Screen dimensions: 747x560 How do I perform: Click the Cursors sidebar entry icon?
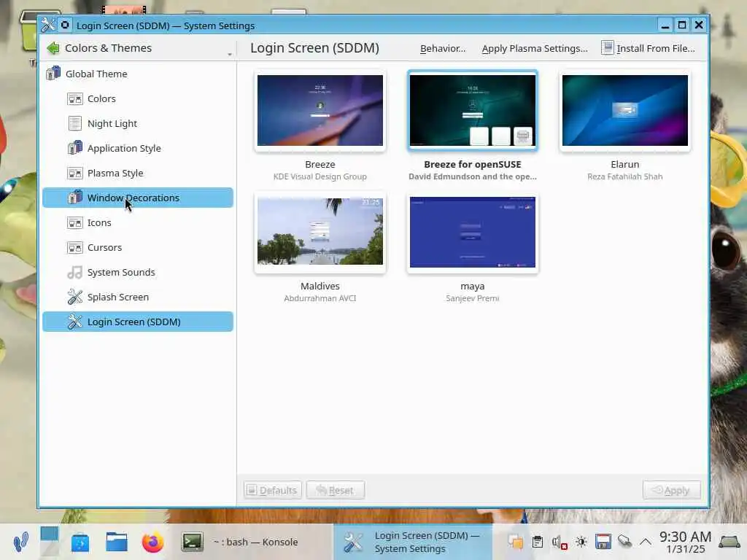(x=75, y=247)
